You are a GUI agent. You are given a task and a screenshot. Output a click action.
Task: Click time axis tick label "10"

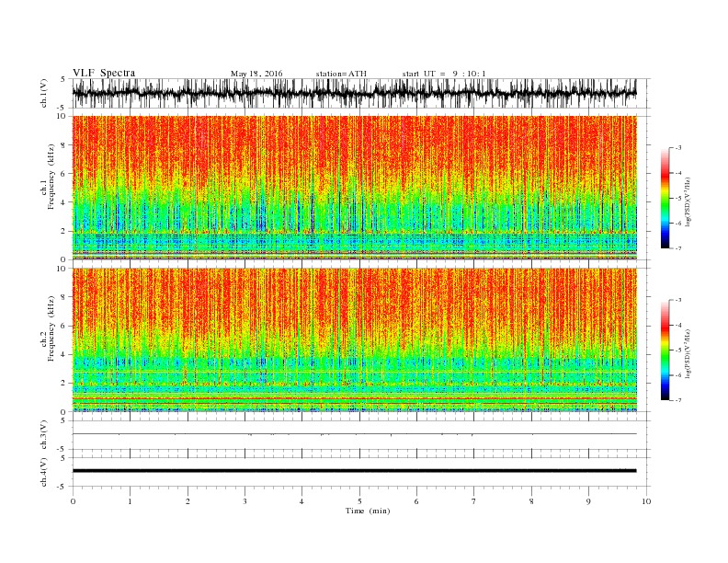click(x=646, y=501)
